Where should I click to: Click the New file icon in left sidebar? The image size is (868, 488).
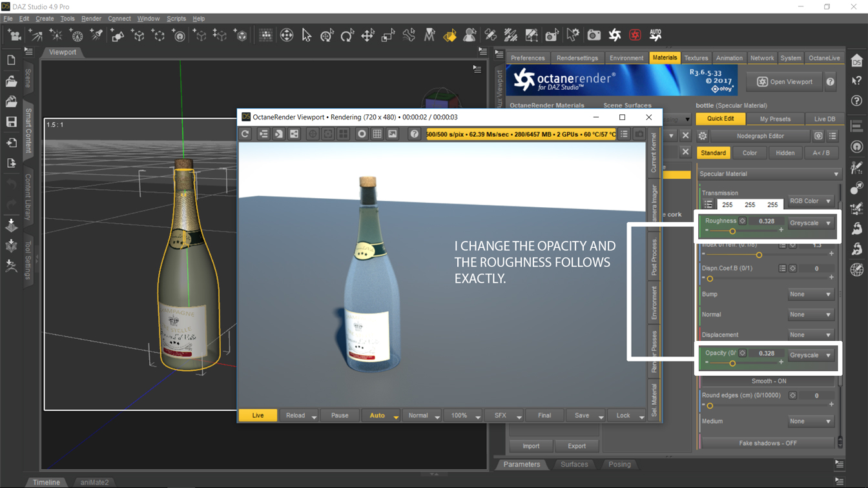(x=11, y=60)
